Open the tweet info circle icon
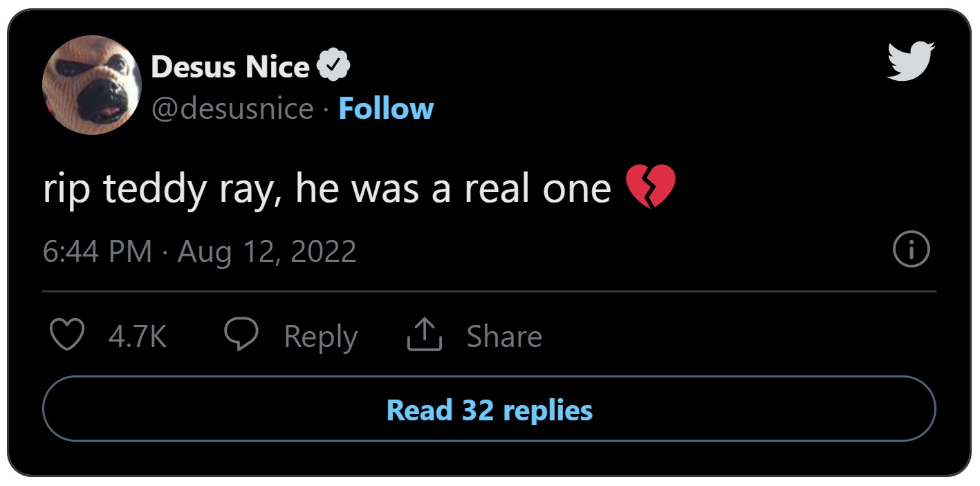Image resolution: width=980 pixels, height=486 pixels. [x=911, y=251]
